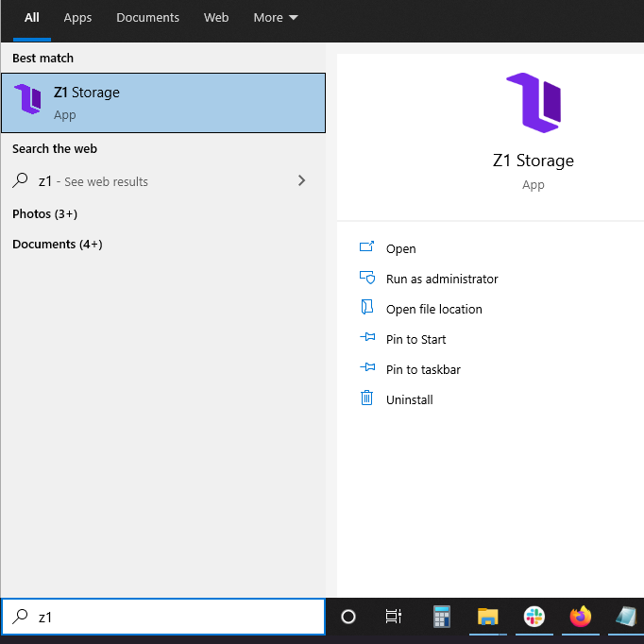Open Slack from the taskbar
The image size is (644, 644).
pyautogui.click(x=534, y=617)
